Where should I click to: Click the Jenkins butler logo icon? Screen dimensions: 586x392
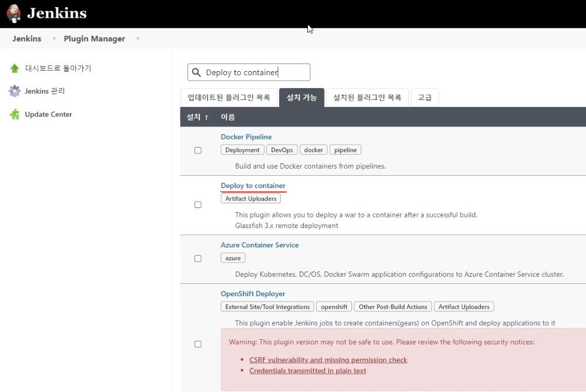(x=14, y=14)
